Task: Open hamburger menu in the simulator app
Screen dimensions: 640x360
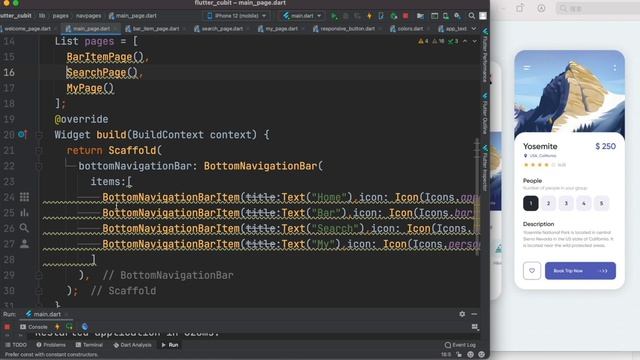Action: click(527, 68)
